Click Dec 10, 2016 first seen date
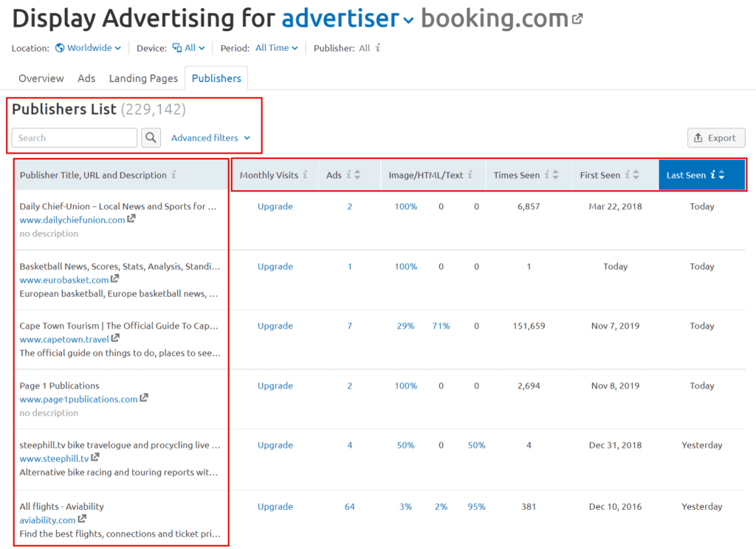The image size is (756, 549). [x=615, y=507]
